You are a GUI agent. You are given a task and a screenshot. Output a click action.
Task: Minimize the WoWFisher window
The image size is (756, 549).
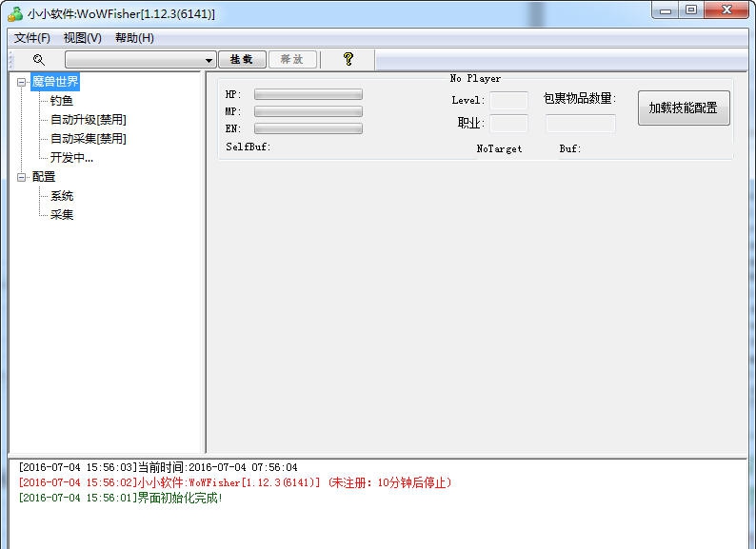666,10
